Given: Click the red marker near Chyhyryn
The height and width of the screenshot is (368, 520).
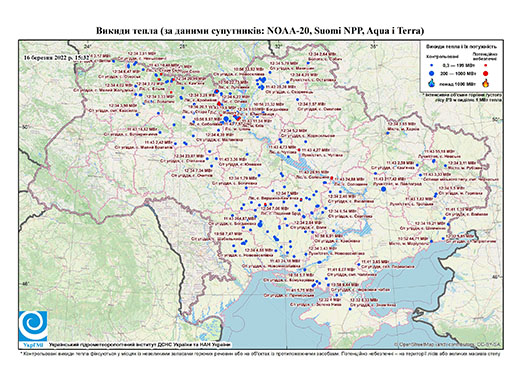Looking at the screenshot, I should coord(299,150).
